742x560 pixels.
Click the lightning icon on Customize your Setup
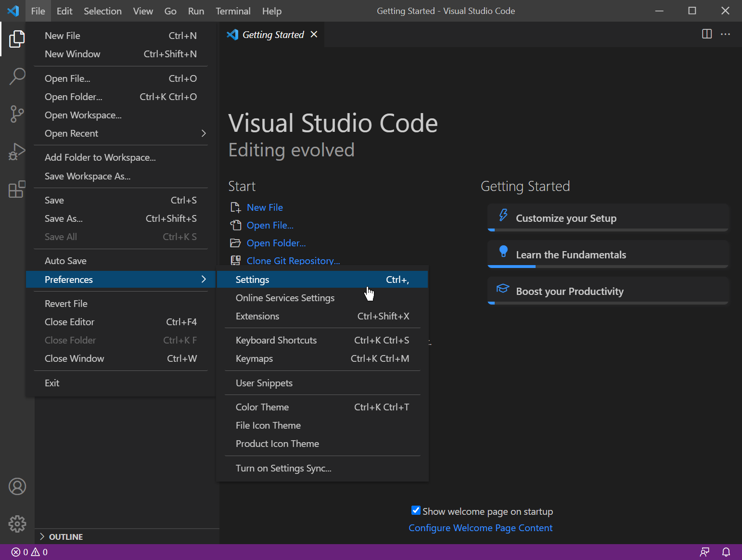tap(503, 215)
